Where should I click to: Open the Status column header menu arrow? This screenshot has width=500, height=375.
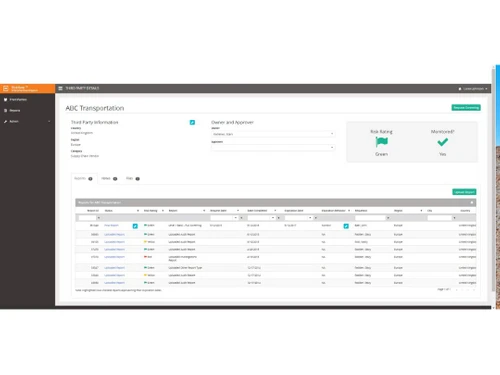click(138, 211)
